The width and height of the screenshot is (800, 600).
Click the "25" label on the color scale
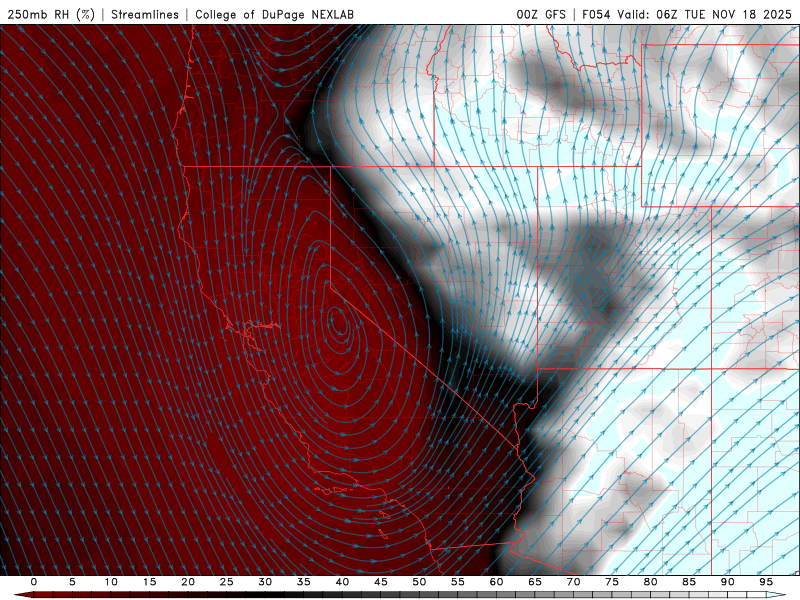click(x=227, y=582)
